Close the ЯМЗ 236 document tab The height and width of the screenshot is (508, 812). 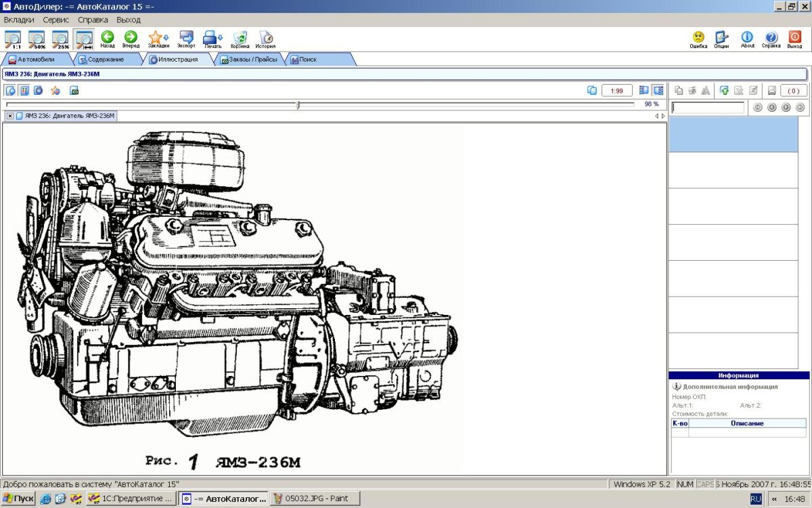click(10, 116)
